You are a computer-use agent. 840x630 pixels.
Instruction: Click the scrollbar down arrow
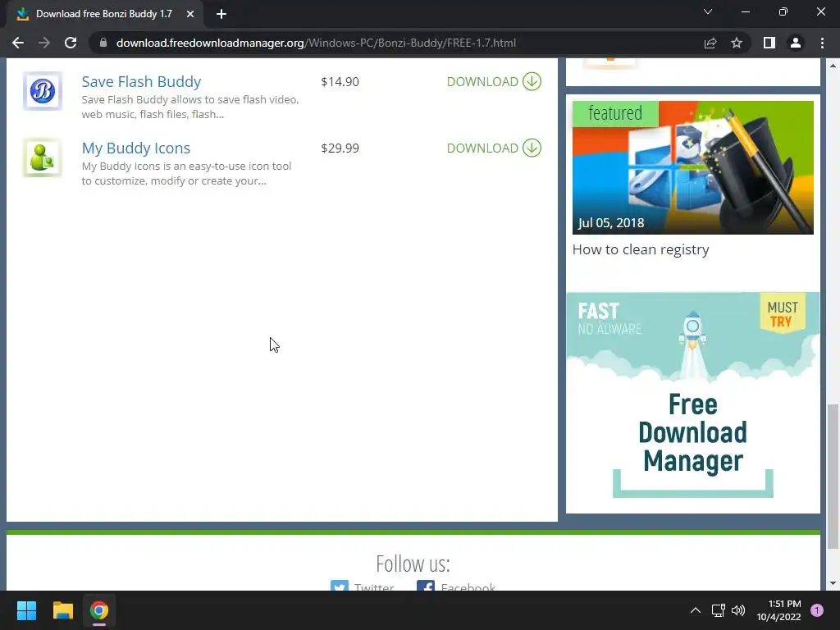833,583
